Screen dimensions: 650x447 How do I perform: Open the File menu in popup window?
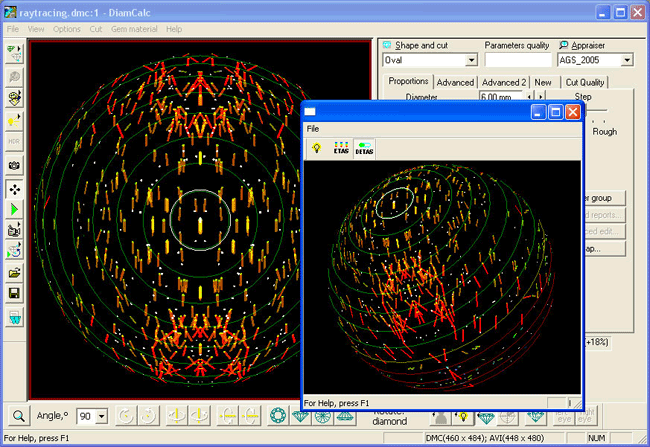coord(313,129)
